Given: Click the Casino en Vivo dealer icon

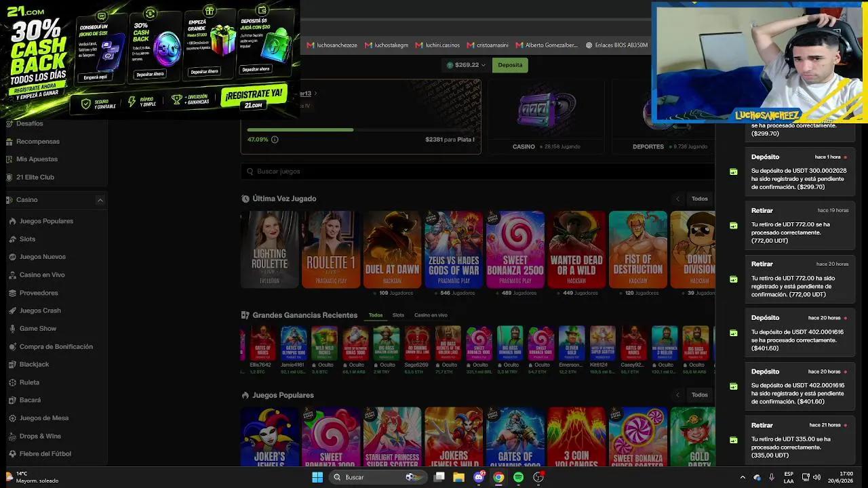Looking at the screenshot, I should (13, 275).
